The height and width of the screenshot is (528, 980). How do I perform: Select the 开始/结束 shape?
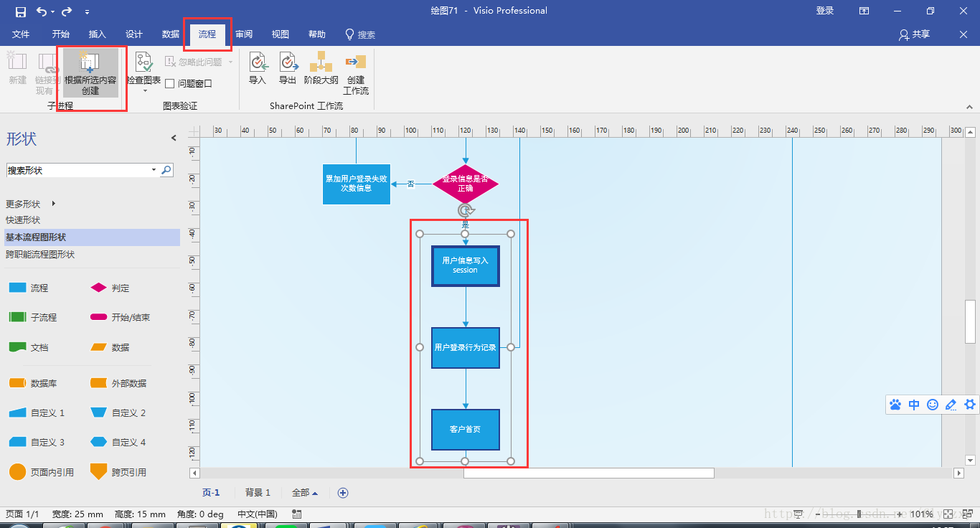tap(120, 317)
